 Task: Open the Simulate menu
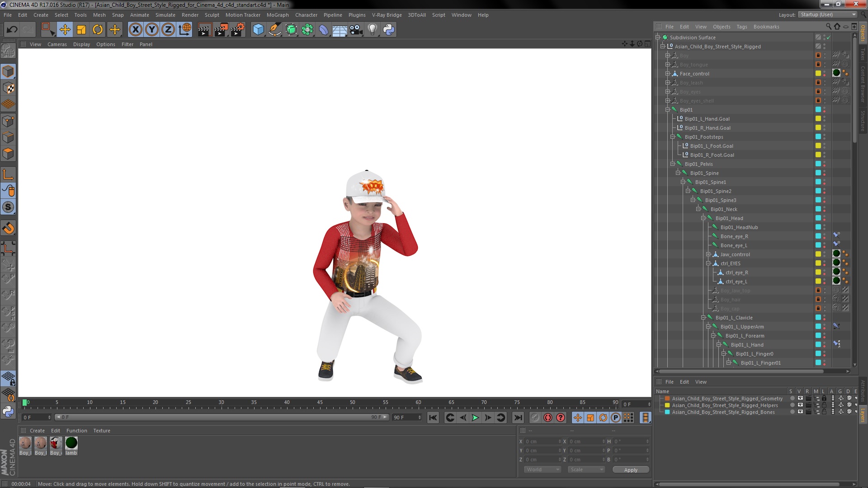tap(165, 15)
